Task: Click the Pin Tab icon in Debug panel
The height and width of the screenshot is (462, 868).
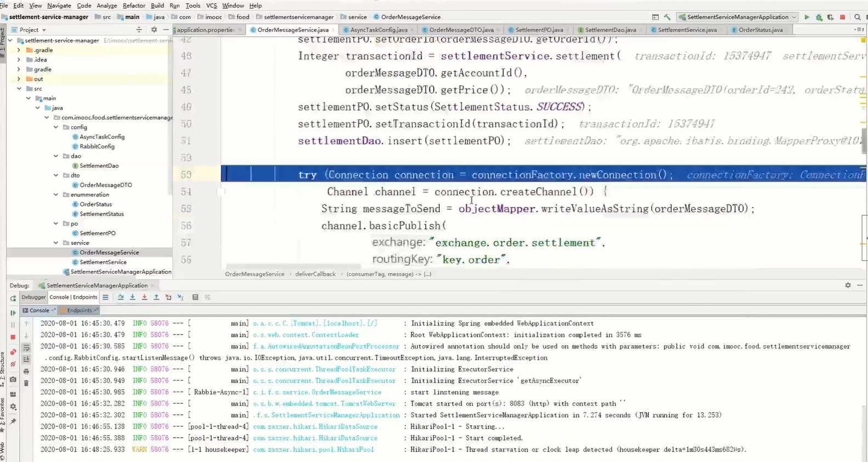Action: click(x=13, y=421)
